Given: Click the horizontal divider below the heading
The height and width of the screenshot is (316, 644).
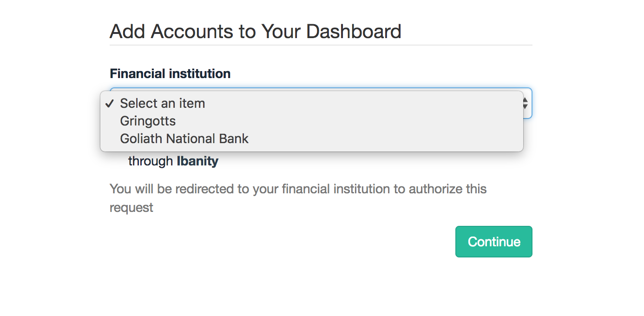Looking at the screenshot, I should 321,45.
